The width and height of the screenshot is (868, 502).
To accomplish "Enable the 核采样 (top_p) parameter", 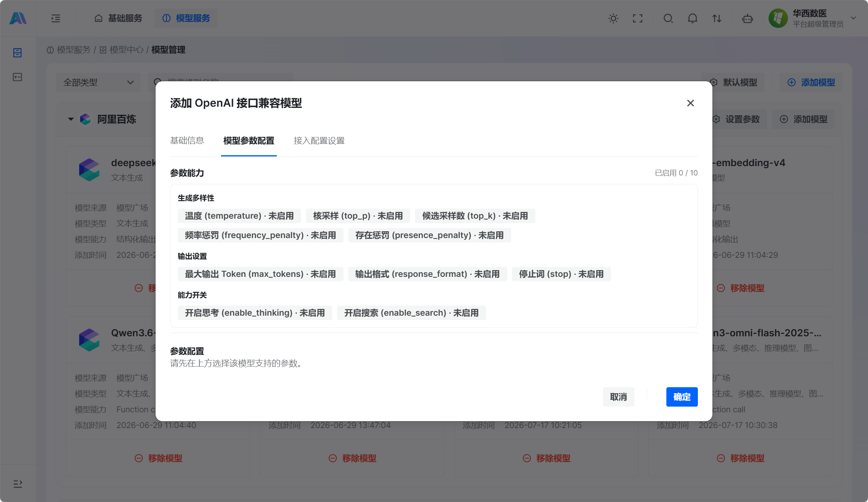I will (358, 216).
